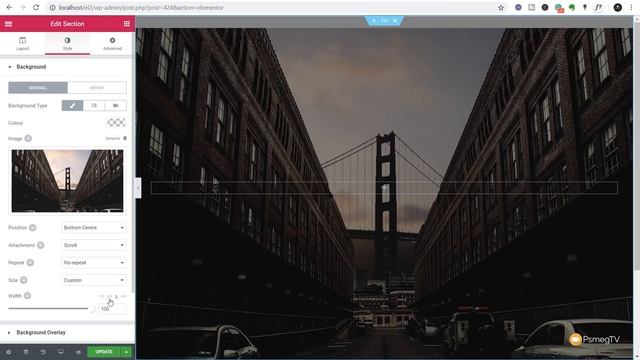Select the Hover background state
This screenshot has width=640, height=360.
click(97, 88)
